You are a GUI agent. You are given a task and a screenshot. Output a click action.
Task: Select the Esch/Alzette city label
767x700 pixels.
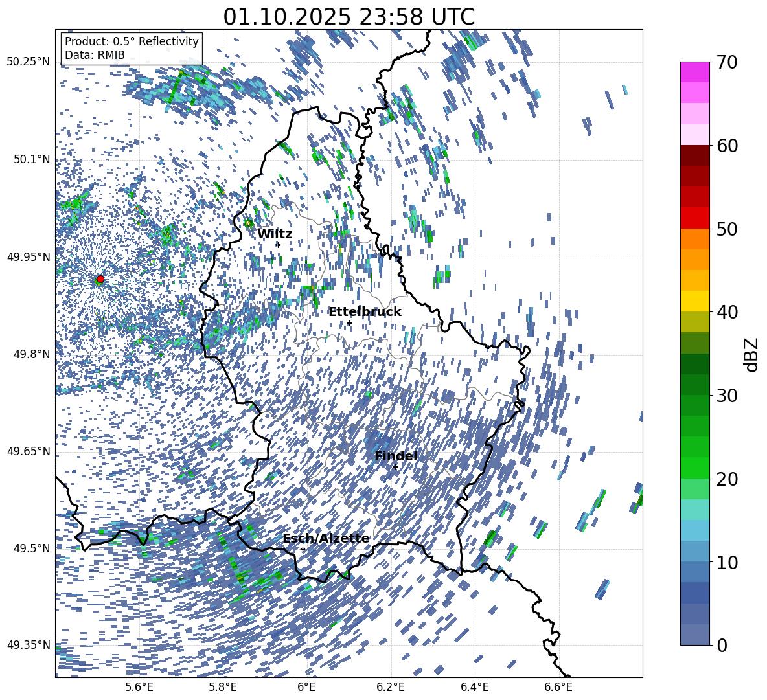325,538
